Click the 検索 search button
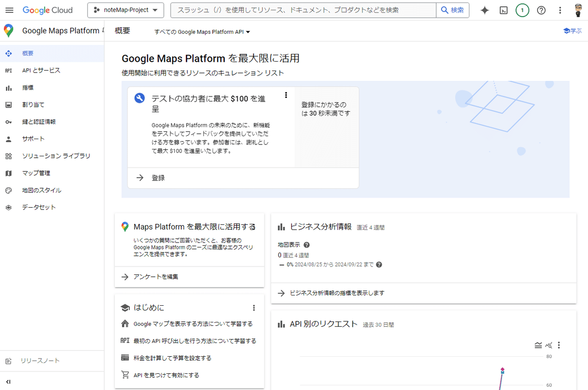The image size is (588, 390). (452, 10)
